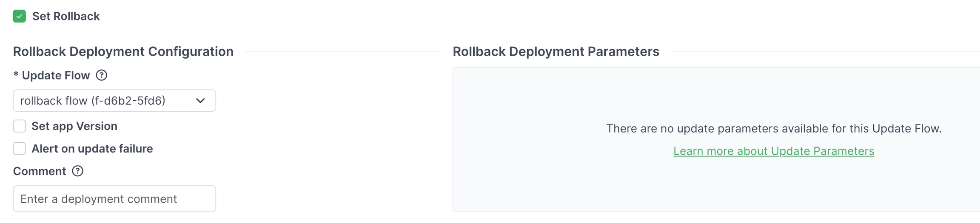Image resolution: width=980 pixels, height=223 pixels.
Task: Click the required asterisk before Update Flow
Action: tap(16, 75)
